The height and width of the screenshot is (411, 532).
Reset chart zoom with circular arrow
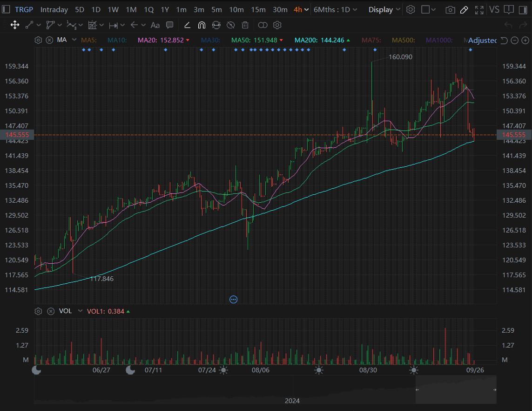point(504,41)
